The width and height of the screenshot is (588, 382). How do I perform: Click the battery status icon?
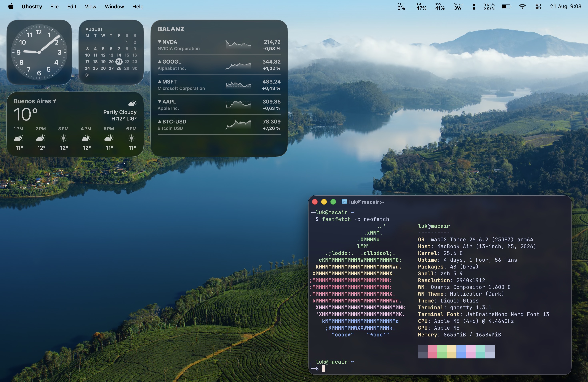[506, 7]
